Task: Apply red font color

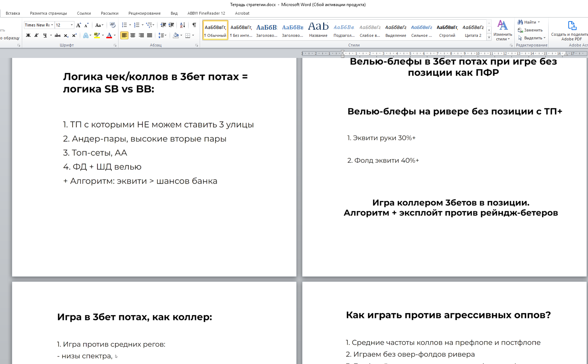Action: click(x=109, y=35)
